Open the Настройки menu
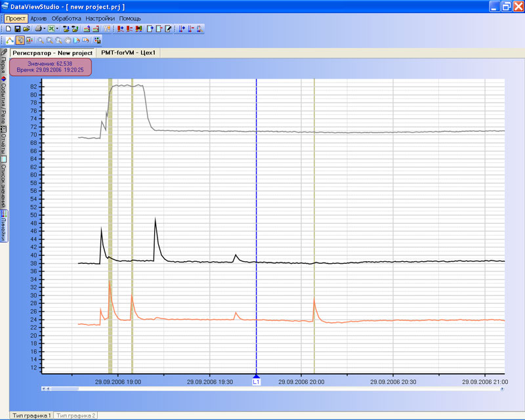The height and width of the screenshot is (420, 525). (x=100, y=18)
